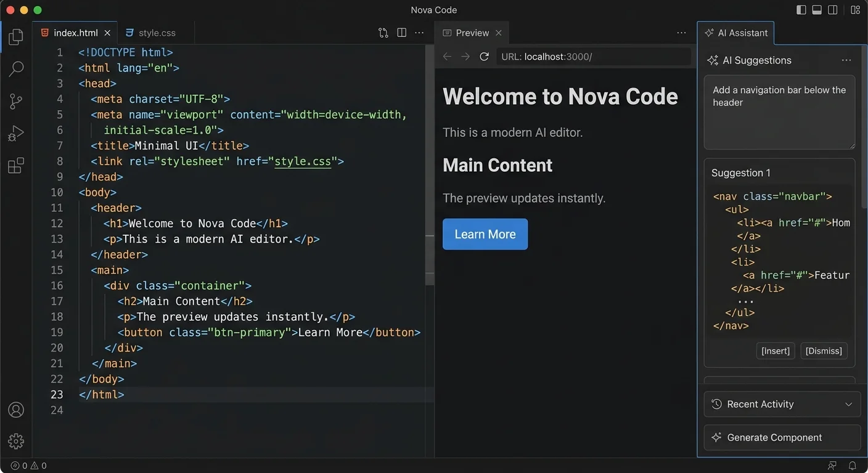Dismiss Suggestion 1
The image size is (868, 473).
[824, 351]
